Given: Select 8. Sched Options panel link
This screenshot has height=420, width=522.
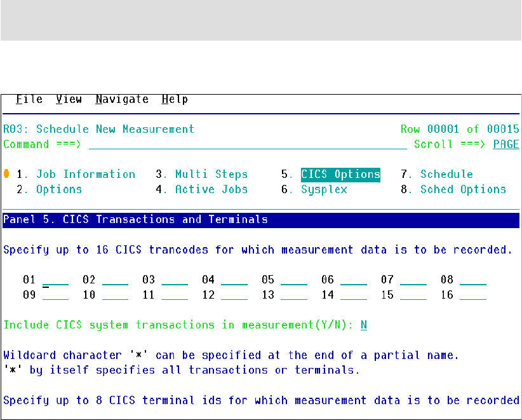Looking at the screenshot, I should click(x=453, y=189).
